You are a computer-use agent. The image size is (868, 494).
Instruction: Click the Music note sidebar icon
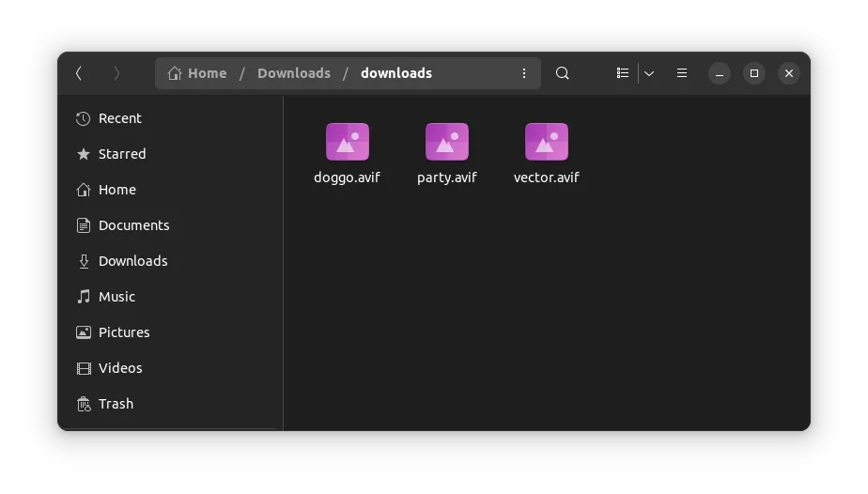(x=84, y=297)
